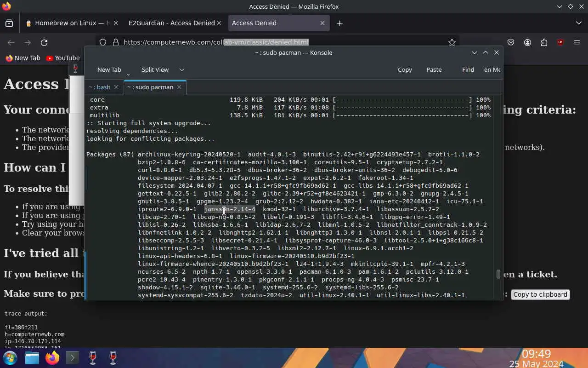
Task: Open the Firefox hamburger application menu
Action: tap(577, 42)
